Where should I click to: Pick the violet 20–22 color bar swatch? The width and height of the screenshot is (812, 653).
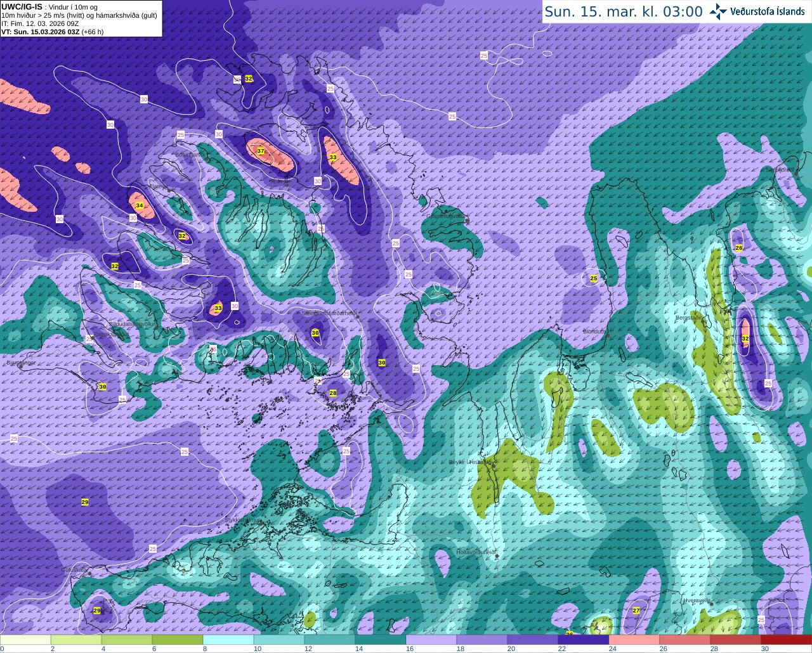pos(533,640)
